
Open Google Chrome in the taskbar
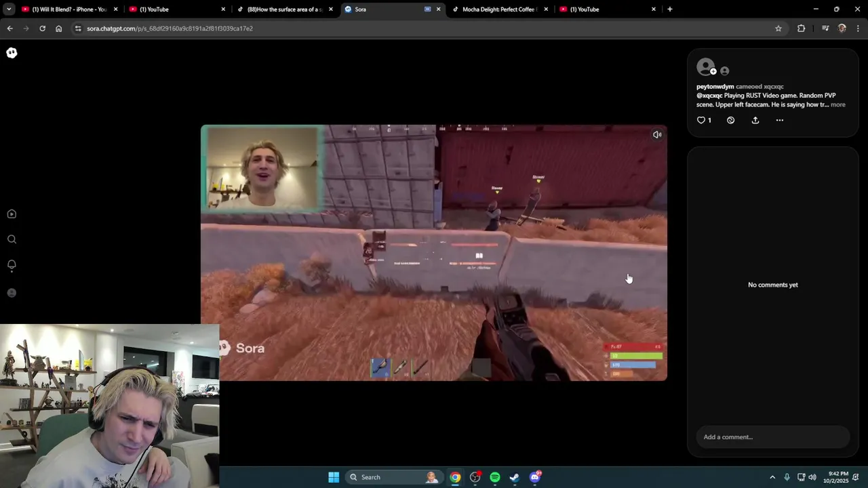click(455, 477)
